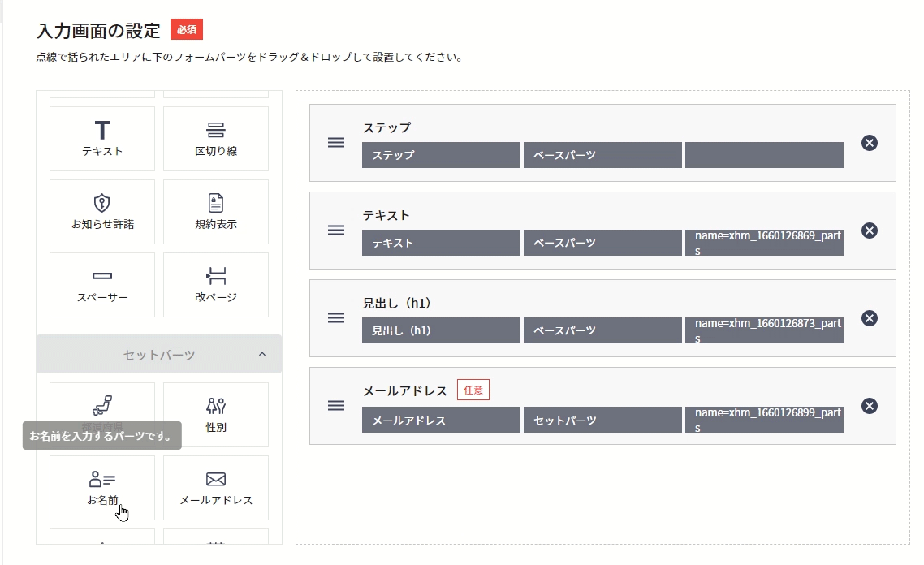Click the セットパーツ chip in the メールアドレス row
Screen dimensions: 924x565
602,419
